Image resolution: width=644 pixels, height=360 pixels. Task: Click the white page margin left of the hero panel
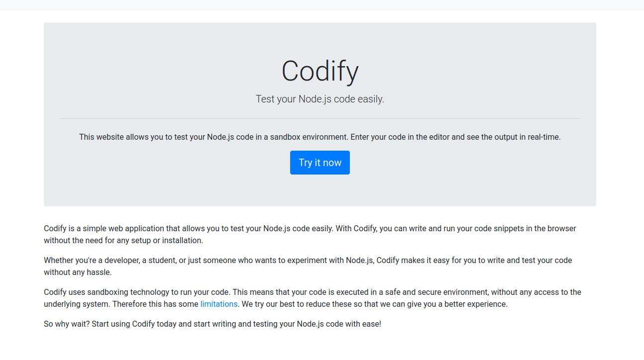(x=22, y=114)
